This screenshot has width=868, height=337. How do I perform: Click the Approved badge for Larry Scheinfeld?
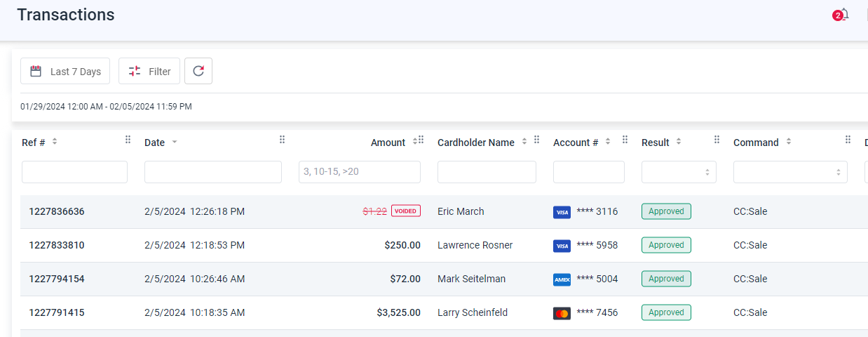click(x=666, y=312)
